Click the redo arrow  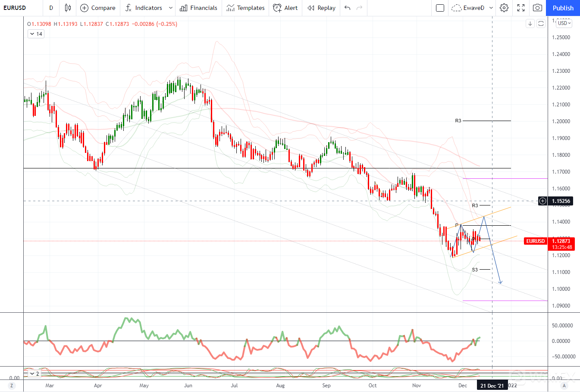coord(359,8)
